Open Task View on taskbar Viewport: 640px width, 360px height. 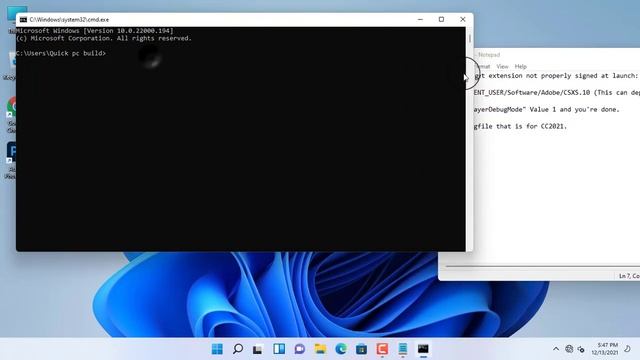pos(258,349)
